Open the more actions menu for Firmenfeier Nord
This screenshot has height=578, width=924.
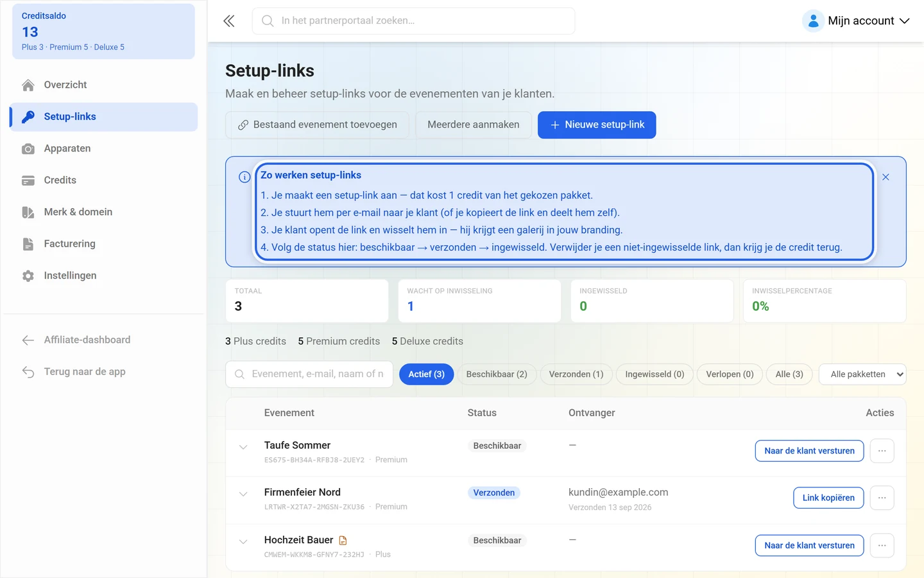pos(882,498)
